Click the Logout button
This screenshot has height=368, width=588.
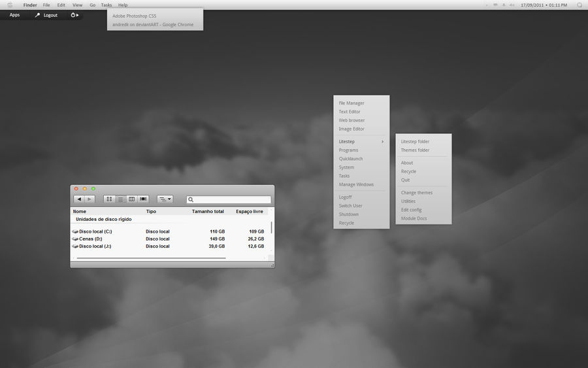[50, 16]
